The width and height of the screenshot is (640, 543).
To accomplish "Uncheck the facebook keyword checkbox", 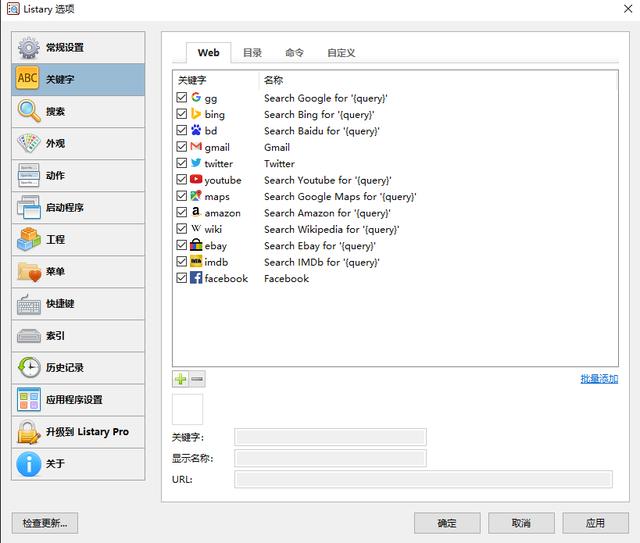I will coord(182,278).
